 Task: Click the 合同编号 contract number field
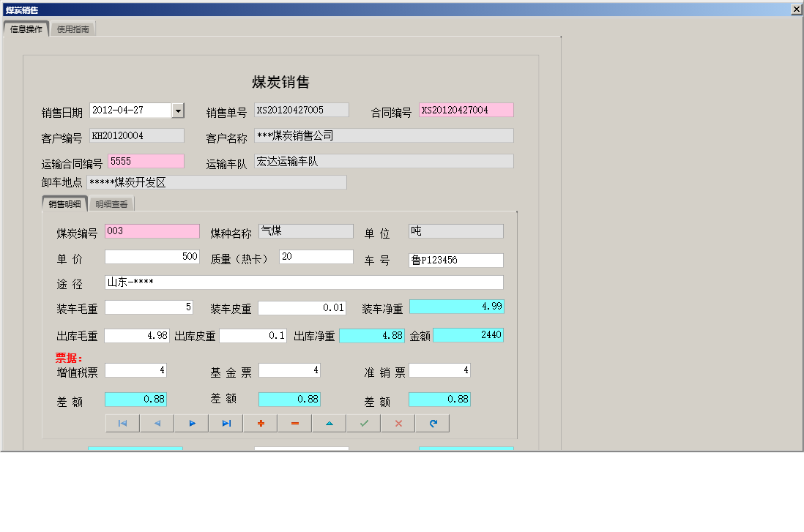point(466,110)
